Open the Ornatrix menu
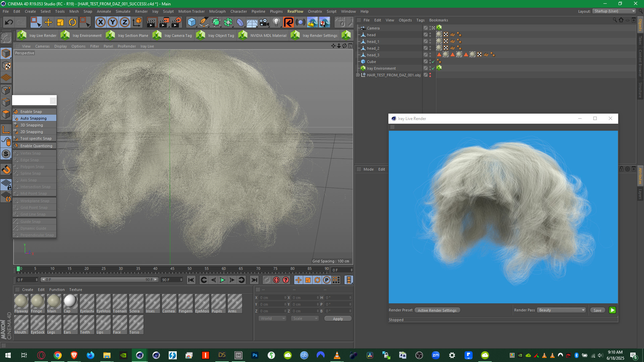Image resolution: width=644 pixels, height=362 pixels. (315, 11)
